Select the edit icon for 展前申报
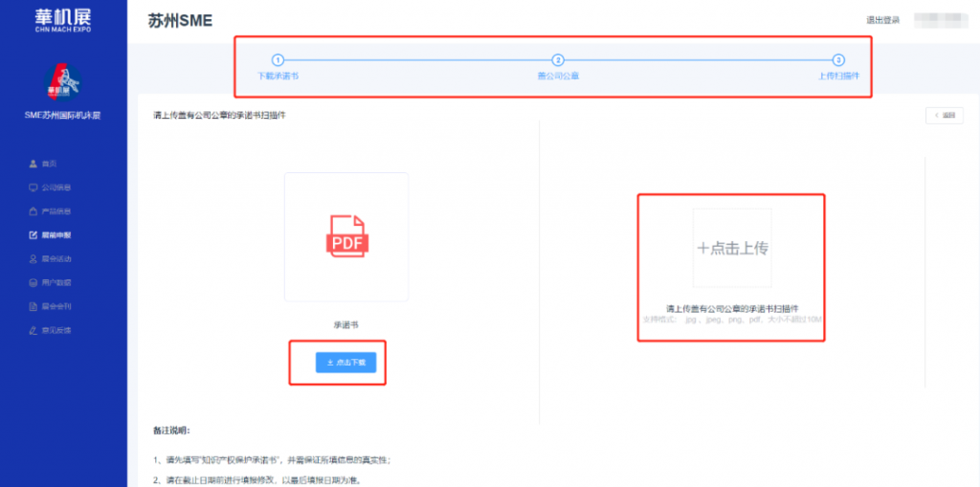Viewport: 980px width, 487px height. (33, 235)
